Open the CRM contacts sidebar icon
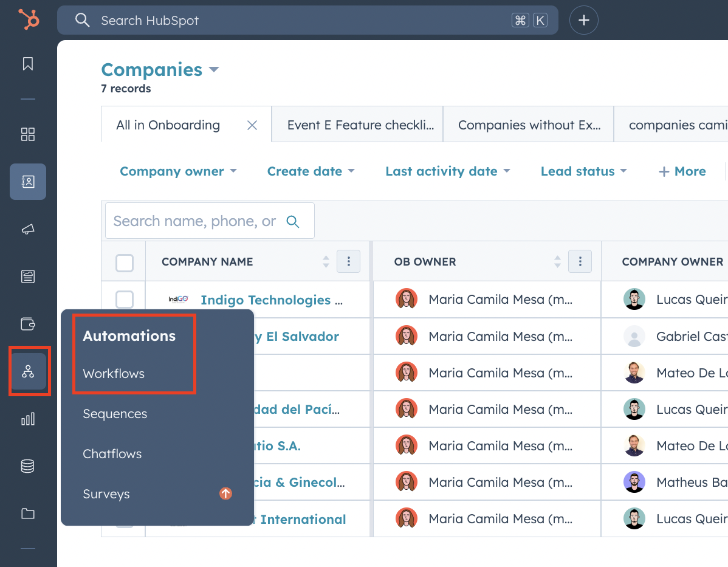Viewport: 728px width, 567px height. point(28,182)
